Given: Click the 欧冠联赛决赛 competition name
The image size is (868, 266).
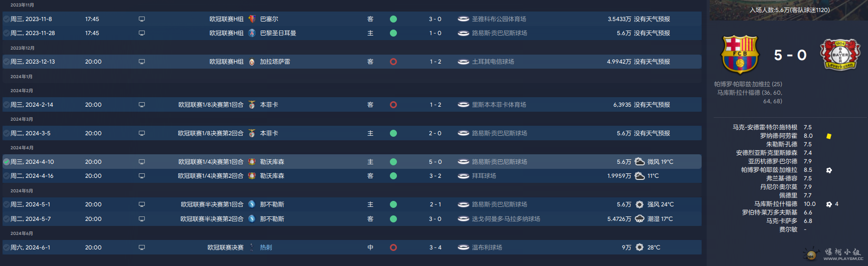Looking at the screenshot, I should tap(225, 247).
